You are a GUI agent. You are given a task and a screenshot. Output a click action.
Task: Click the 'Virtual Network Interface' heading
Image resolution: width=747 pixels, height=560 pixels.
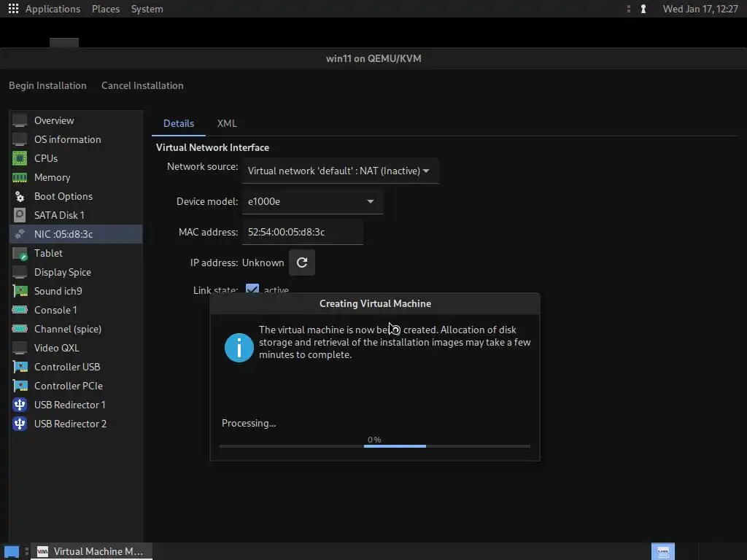point(212,147)
